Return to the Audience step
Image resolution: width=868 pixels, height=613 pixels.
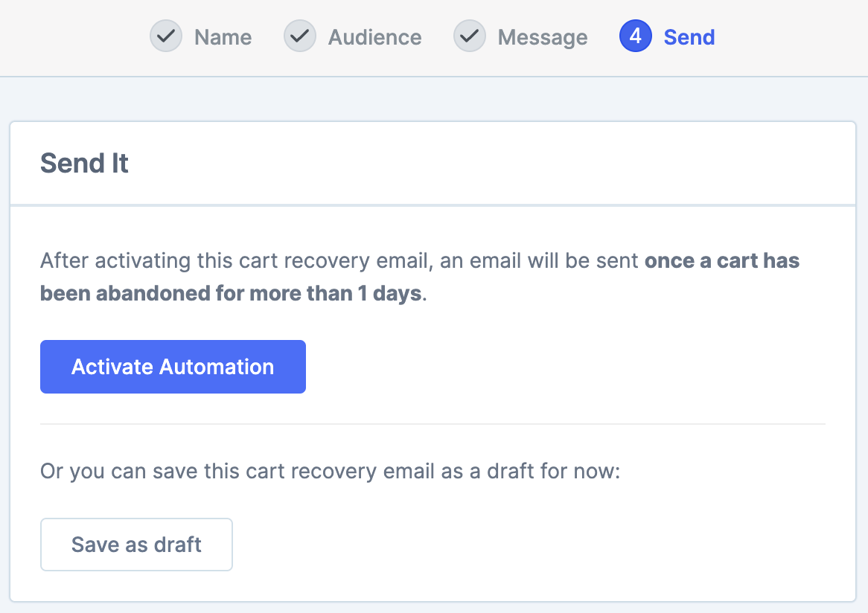374,37
